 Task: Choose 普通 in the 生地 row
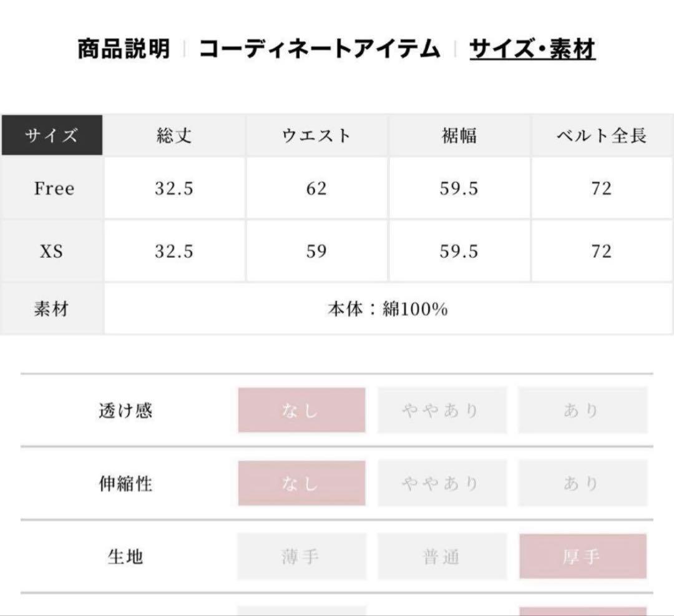(442, 556)
